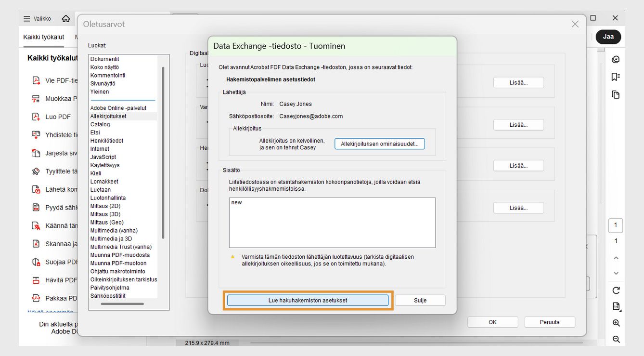
Task: Select the Tyylittele tool icon
Action: (x=36, y=171)
